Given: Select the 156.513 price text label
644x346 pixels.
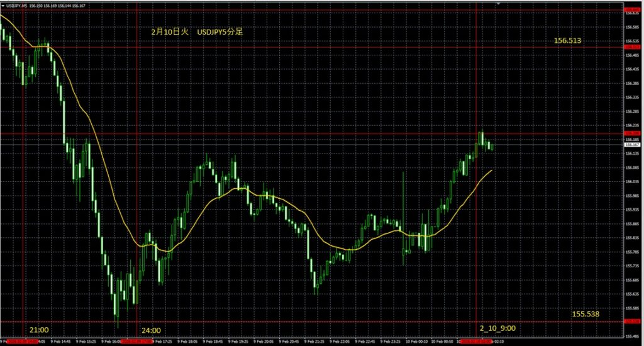Looking at the screenshot, I should coord(567,40).
